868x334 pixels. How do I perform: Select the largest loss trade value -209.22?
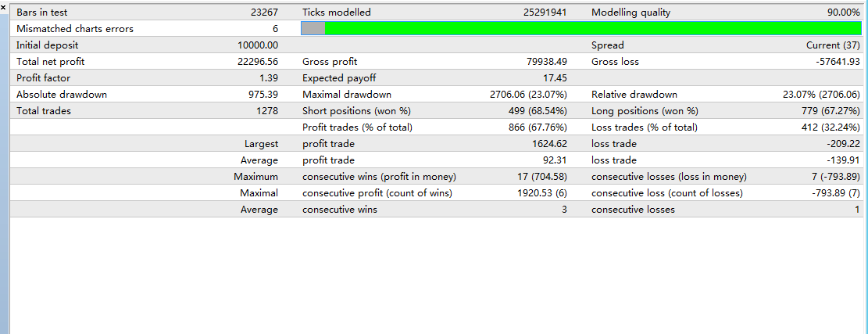(842, 144)
